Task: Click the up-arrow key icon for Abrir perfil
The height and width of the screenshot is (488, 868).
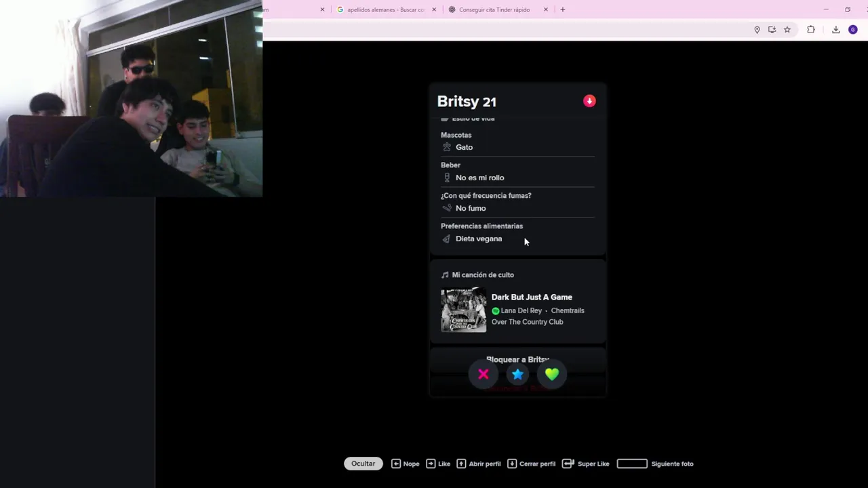Action: pyautogui.click(x=461, y=464)
